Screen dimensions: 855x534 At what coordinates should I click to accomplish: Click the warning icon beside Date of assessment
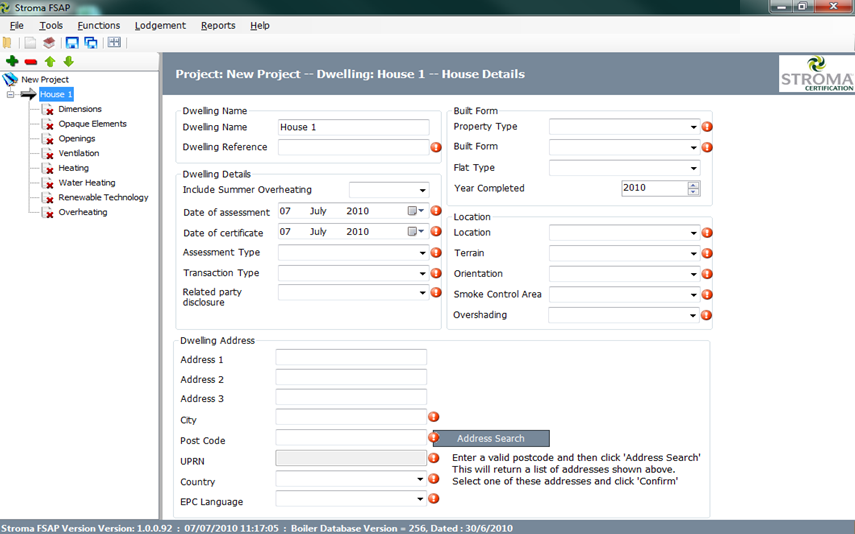(x=436, y=211)
